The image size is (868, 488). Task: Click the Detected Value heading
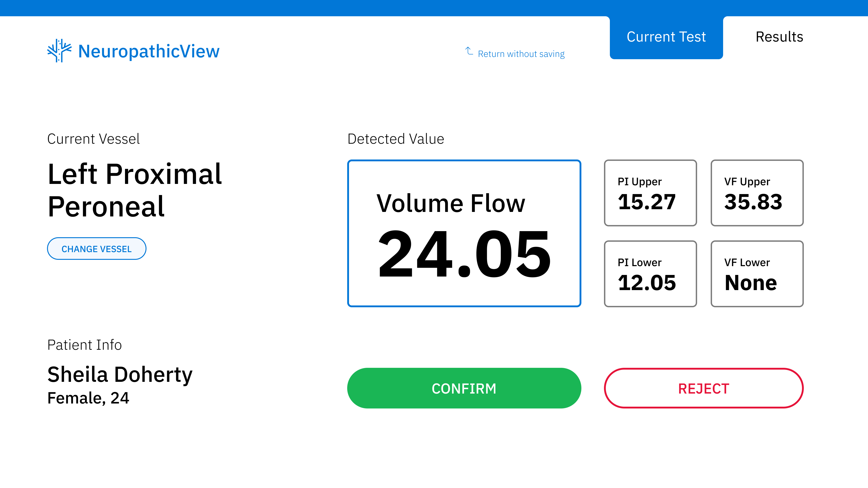(396, 139)
